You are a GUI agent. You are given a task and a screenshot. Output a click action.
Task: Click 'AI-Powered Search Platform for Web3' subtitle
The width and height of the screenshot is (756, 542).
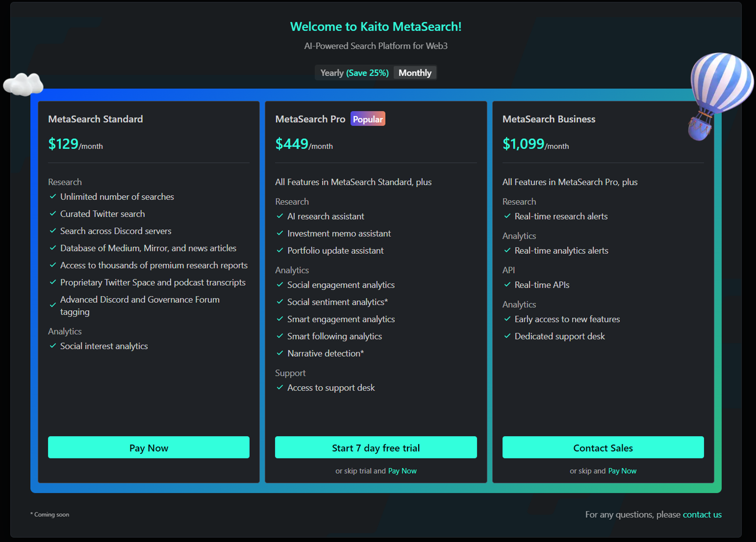[376, 46]
